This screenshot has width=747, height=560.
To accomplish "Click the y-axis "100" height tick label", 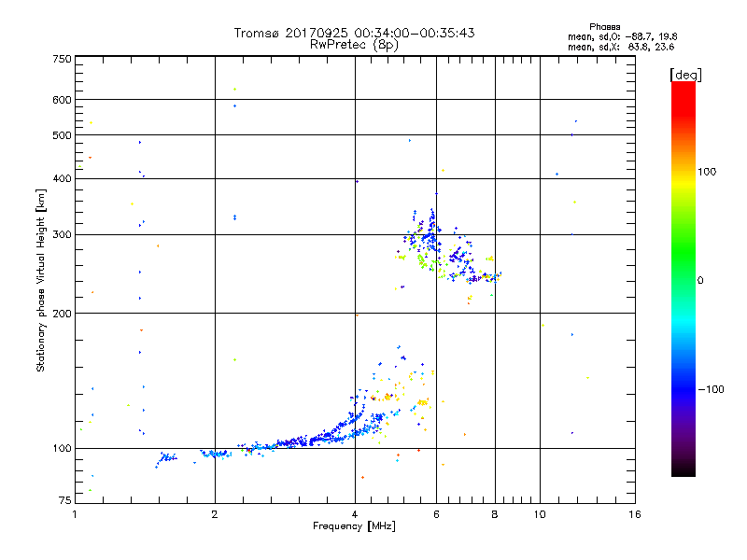I will pos(62,449).
